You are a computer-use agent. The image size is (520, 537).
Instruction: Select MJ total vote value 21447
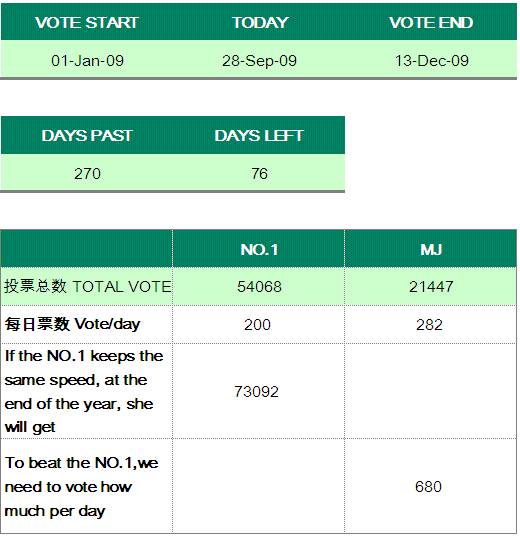coord(431,286)
